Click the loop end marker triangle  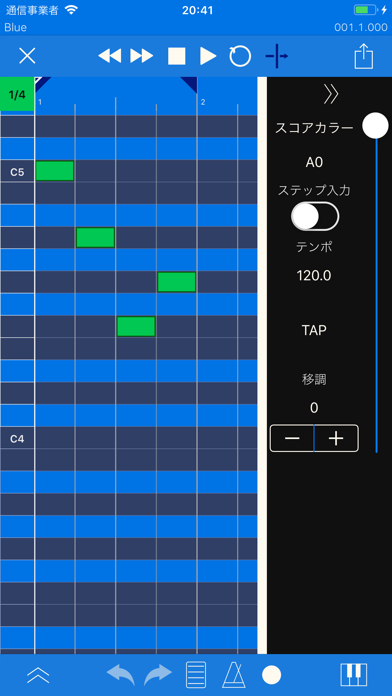190,84
